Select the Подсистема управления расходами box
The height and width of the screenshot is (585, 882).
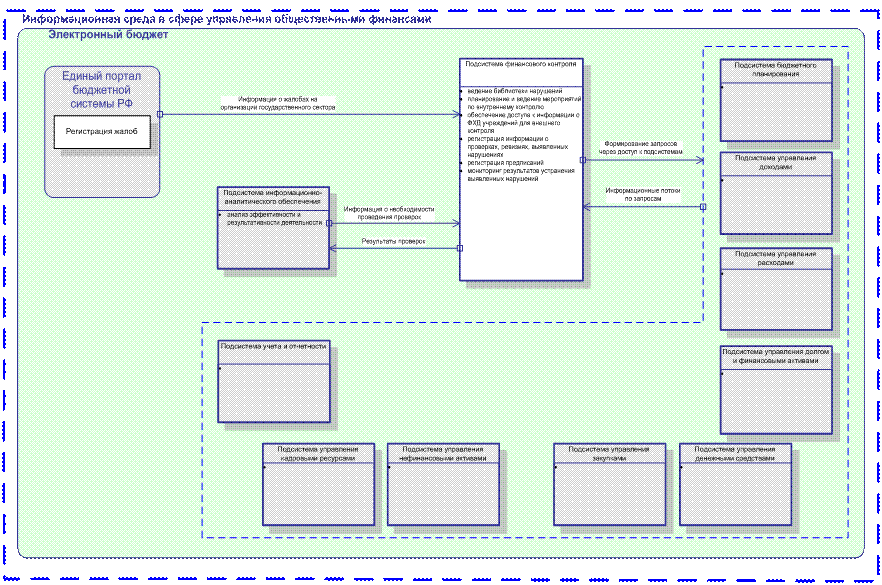point(775,288)
